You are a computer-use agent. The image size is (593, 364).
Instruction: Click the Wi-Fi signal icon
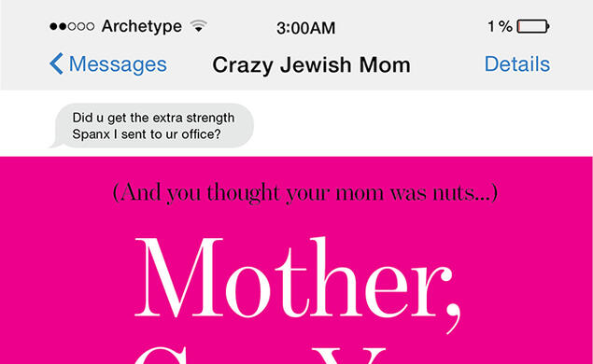(x=198, y=26)
